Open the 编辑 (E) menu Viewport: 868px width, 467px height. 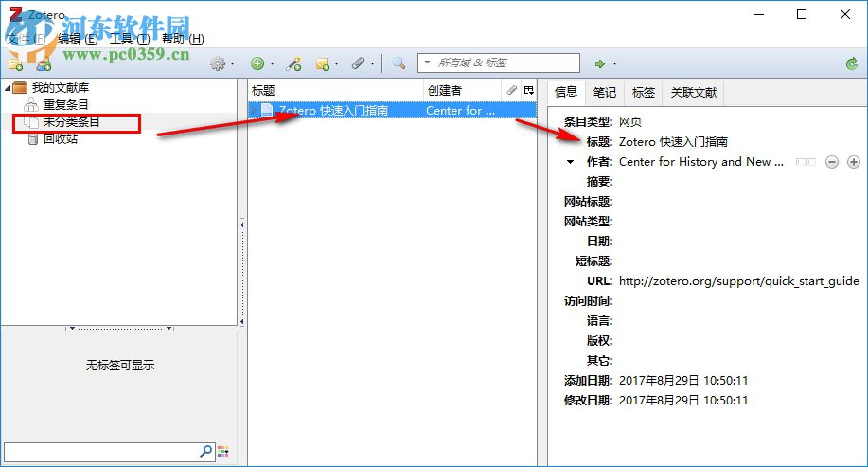(x=78, y=39)
